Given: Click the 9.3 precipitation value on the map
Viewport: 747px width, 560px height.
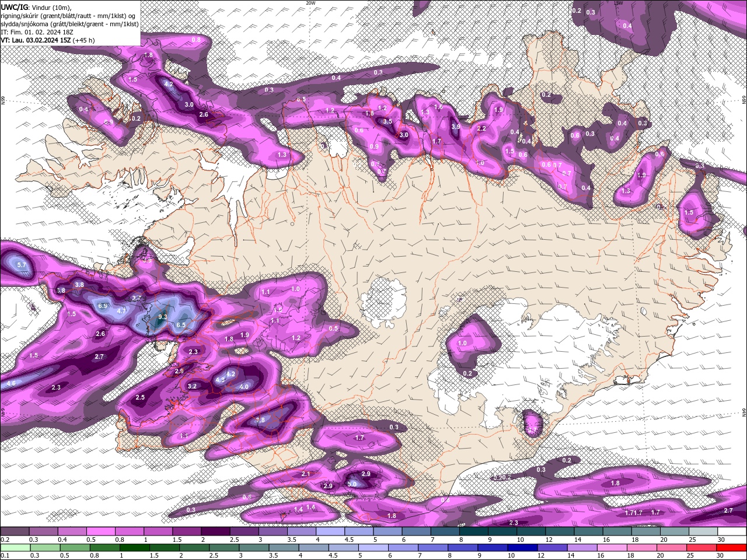Looking at the screenshot, I should (x=163, y=317).
